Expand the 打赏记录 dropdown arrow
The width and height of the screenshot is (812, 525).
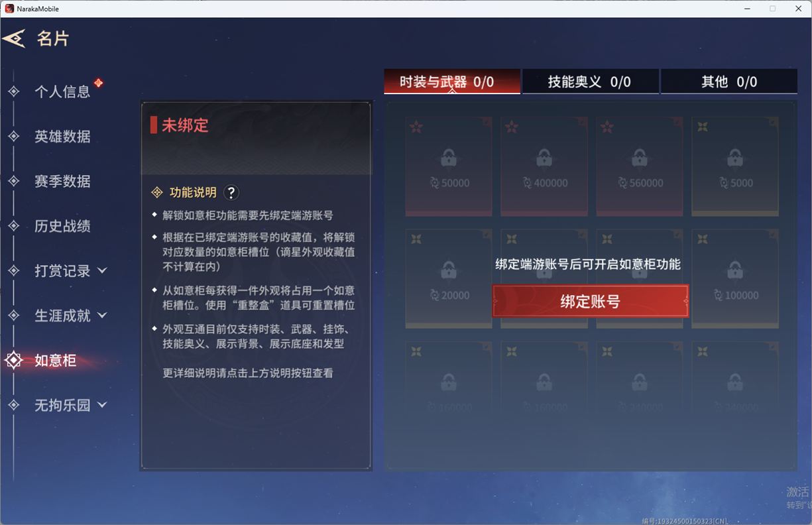point(102,270)
